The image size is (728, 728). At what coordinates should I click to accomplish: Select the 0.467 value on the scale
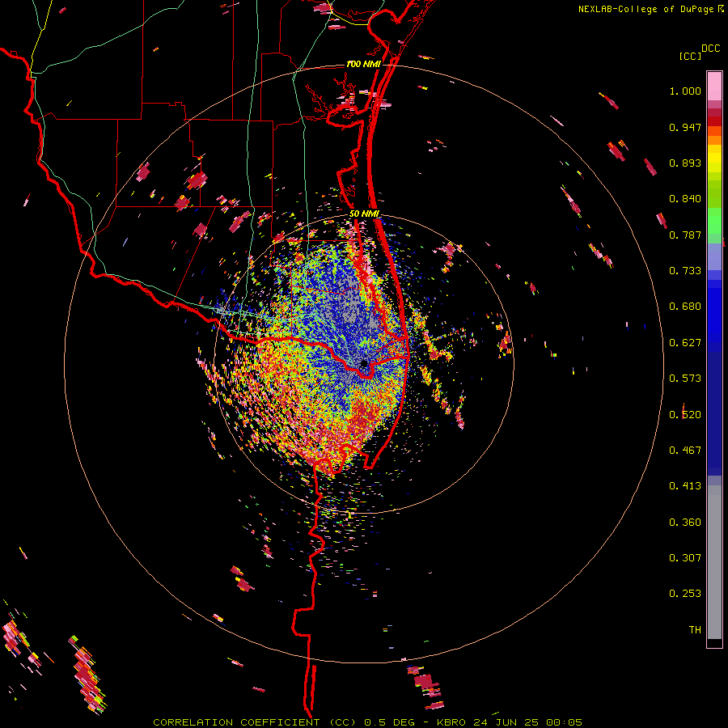(x=685, y=451)
